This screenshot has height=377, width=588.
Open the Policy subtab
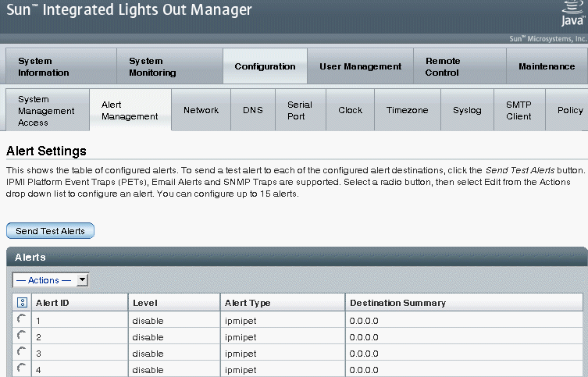pyautogui.click(x=567, y=110)
